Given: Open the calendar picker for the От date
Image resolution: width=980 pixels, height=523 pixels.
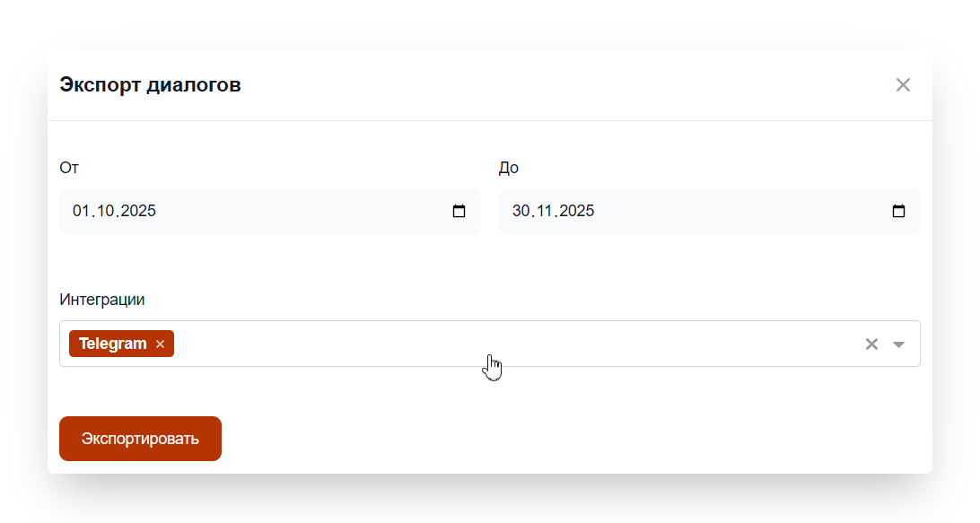Looking at the screenshot, I should tap(459, 212).
